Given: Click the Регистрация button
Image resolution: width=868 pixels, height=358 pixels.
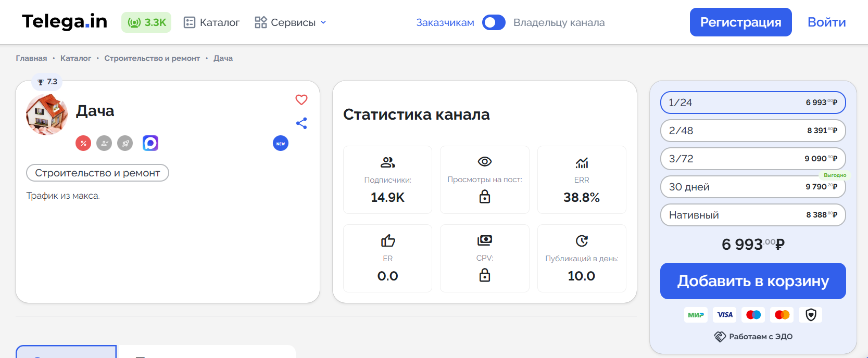Looking at the screenshot, I should 740,22.
